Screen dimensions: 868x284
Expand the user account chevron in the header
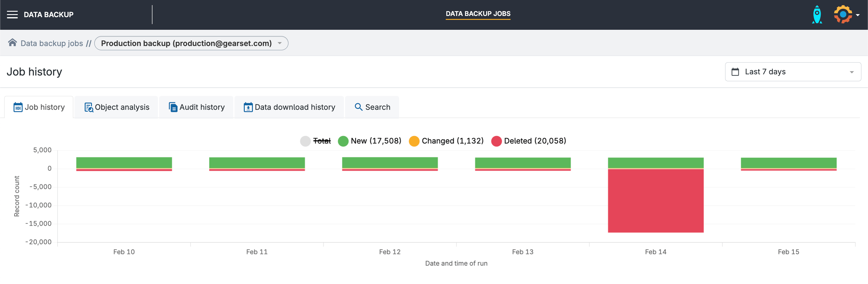tap(859, 14)
